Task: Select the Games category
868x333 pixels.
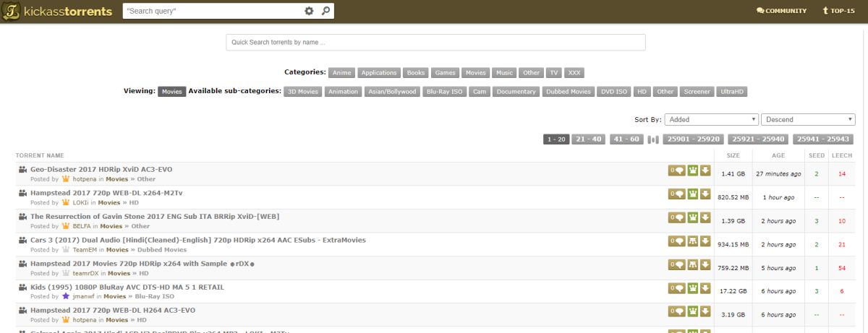Action: pyautogui.click(x=446, y=72)
